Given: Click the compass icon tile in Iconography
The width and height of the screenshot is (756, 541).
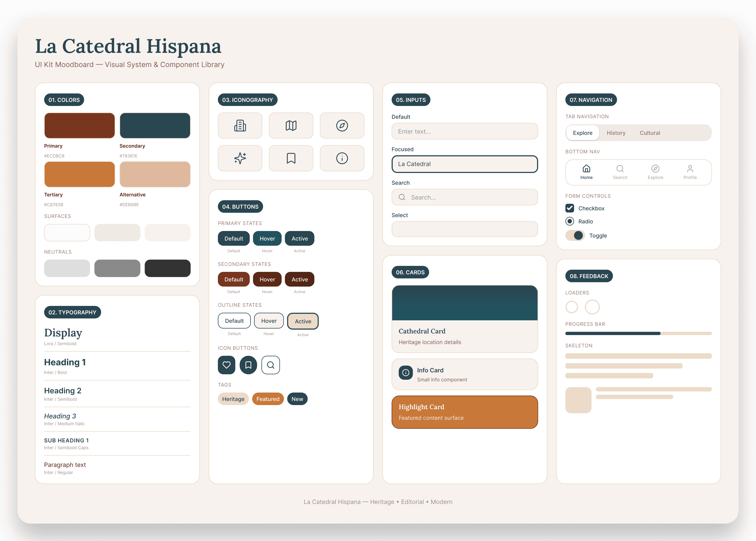Looking at the screenshot, I should [342, 126].
